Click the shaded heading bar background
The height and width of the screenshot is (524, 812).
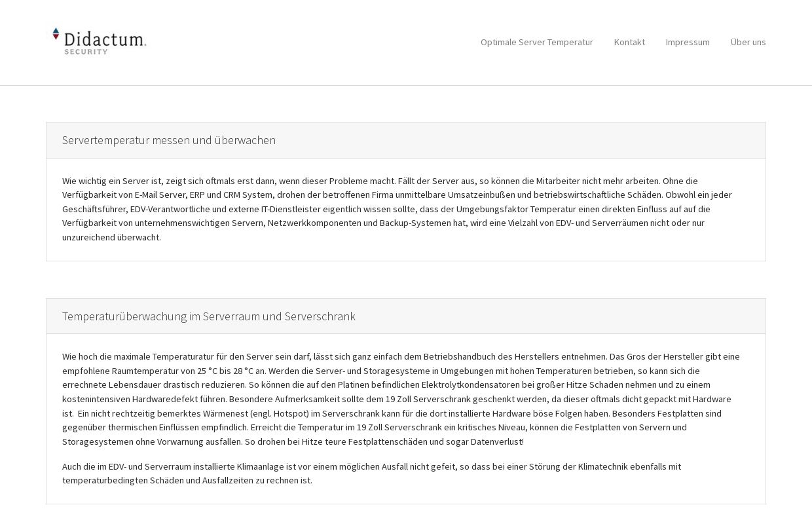tap(524, 140)
